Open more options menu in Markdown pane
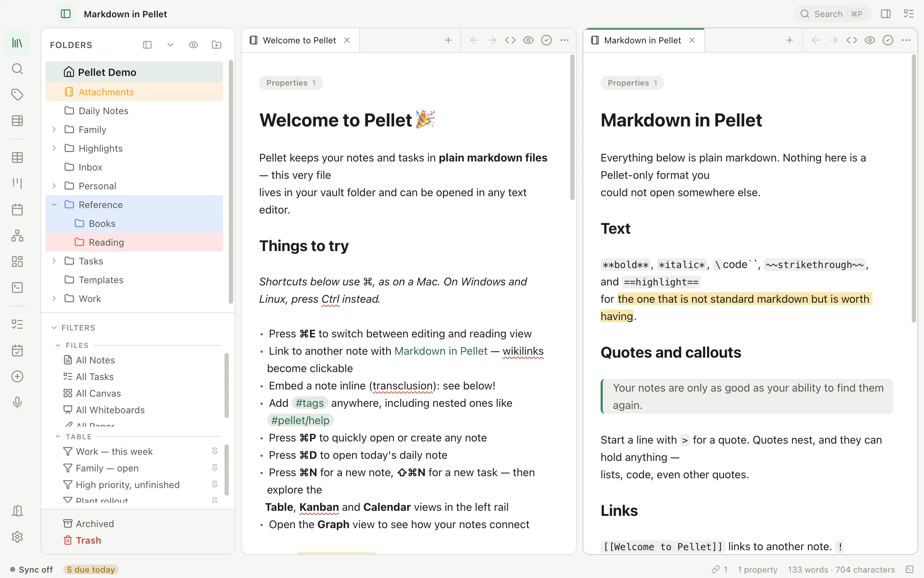This screenshot has height=578, width=924. point(906,40)
